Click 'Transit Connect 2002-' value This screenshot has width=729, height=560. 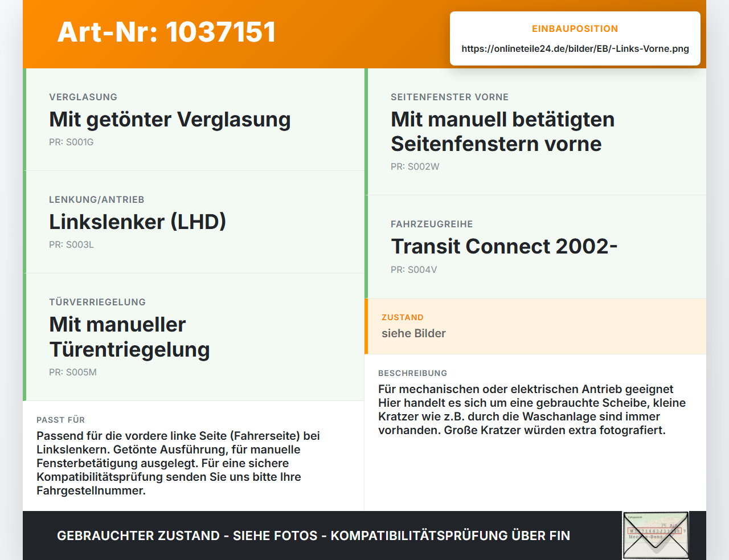(504, 246)
